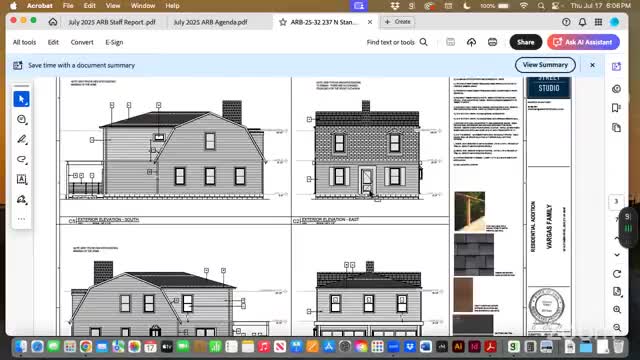640x360 pixels.
Task: Open the File menu
Action: (68, 6)
